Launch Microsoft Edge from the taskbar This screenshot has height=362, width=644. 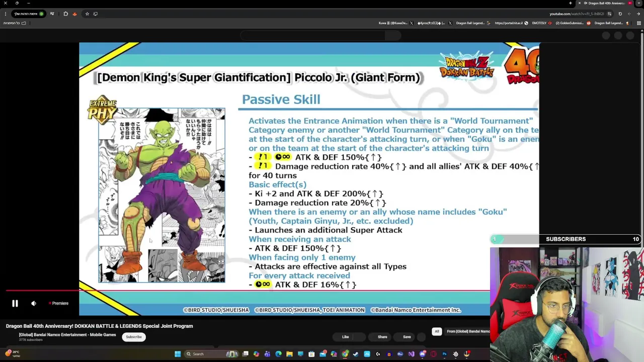278,354
